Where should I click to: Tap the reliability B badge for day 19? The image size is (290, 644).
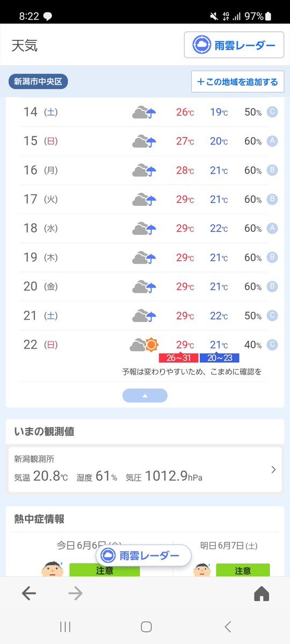pyautogui.click(x=272, y=257)
